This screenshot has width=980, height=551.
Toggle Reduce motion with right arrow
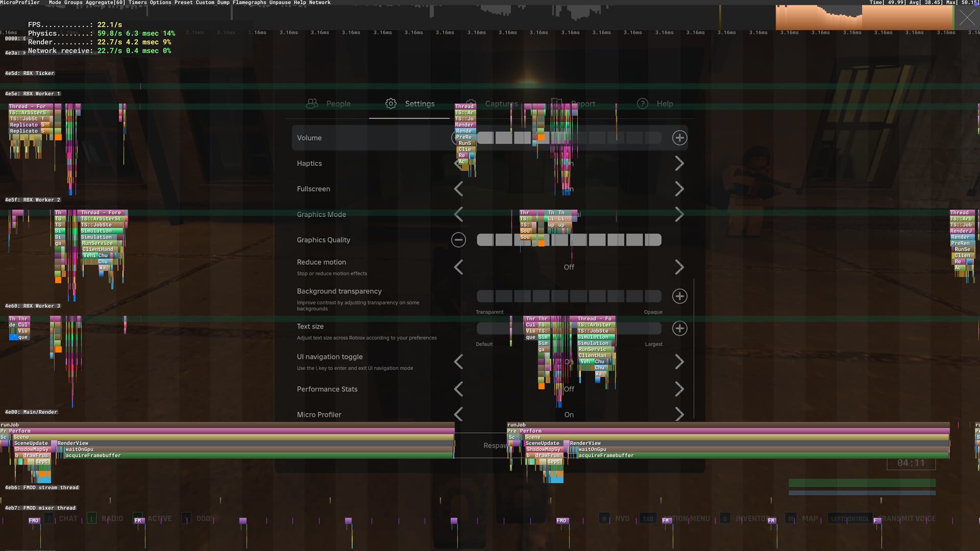(679, 267)
